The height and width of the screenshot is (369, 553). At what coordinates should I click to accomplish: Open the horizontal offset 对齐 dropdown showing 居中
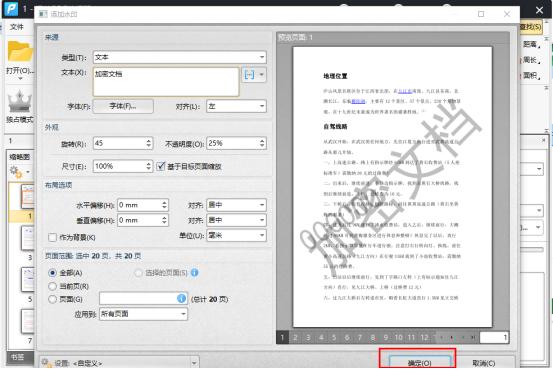[x=236, y=205]
